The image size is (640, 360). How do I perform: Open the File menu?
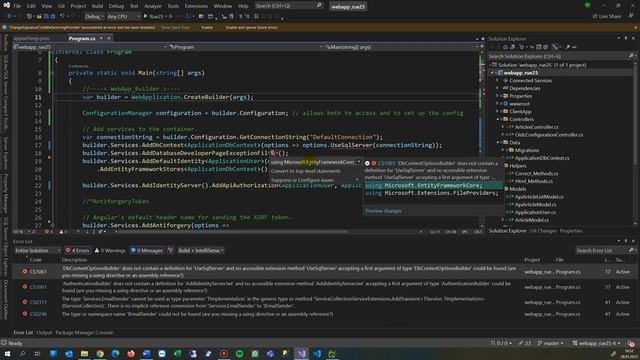tap(17, 6)
